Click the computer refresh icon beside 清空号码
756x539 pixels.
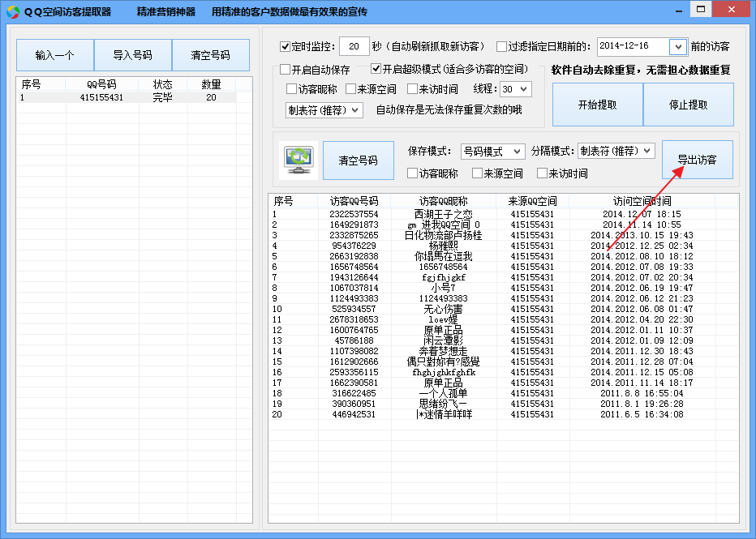coord(299,160)
